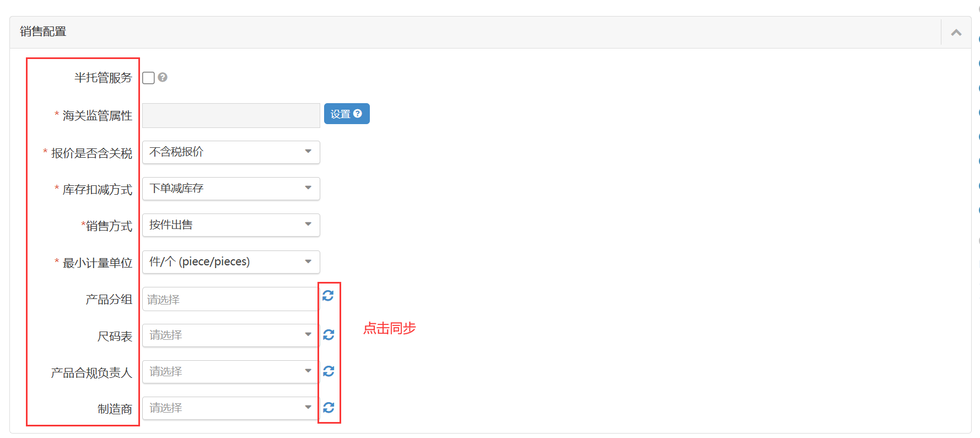Open the 报价是否含关税 dropdown
The height and width of the screenshot is (438, 980).
click(x=231, y=152)
